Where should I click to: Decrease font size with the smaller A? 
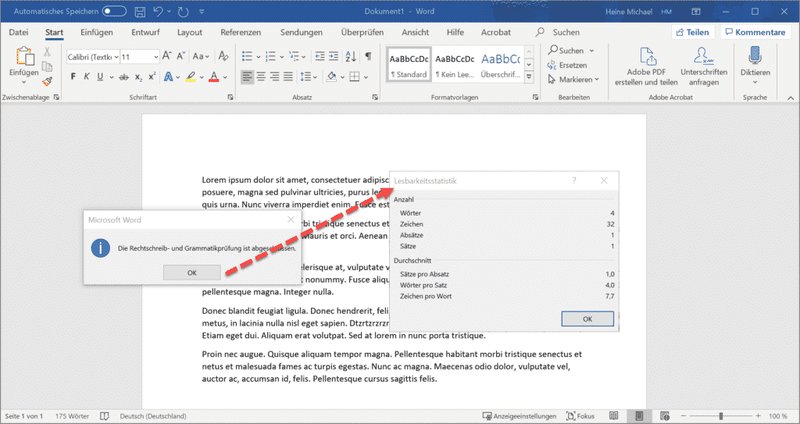click(x=180, y=56)
